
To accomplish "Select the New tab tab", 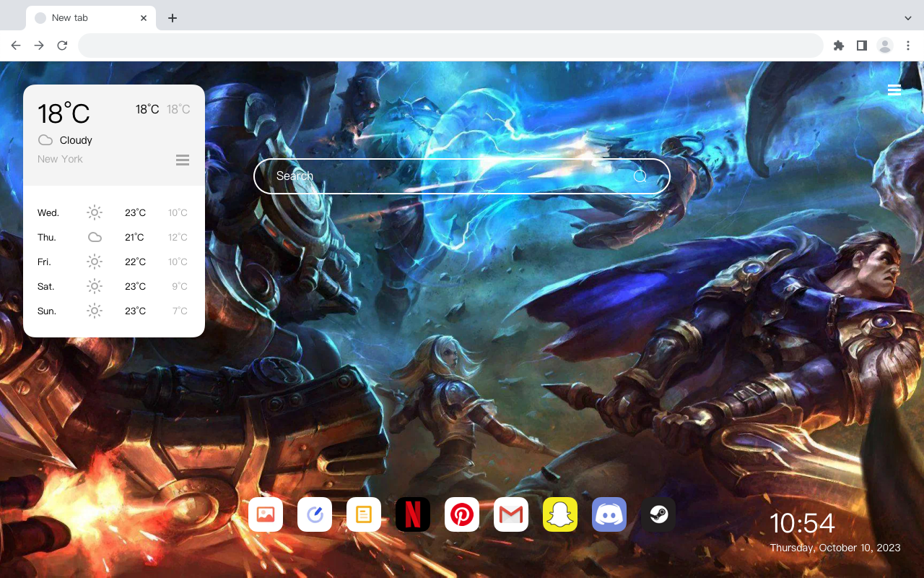I will tap(91, 18).
